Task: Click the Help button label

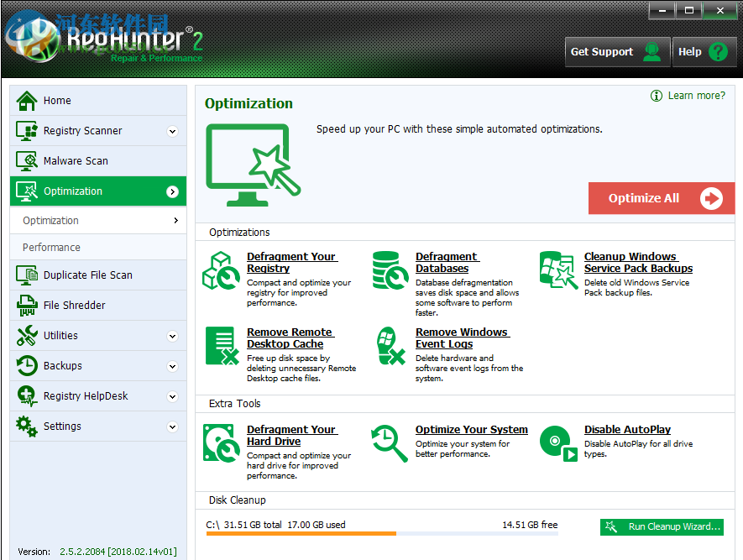Action: pos(689,52)
